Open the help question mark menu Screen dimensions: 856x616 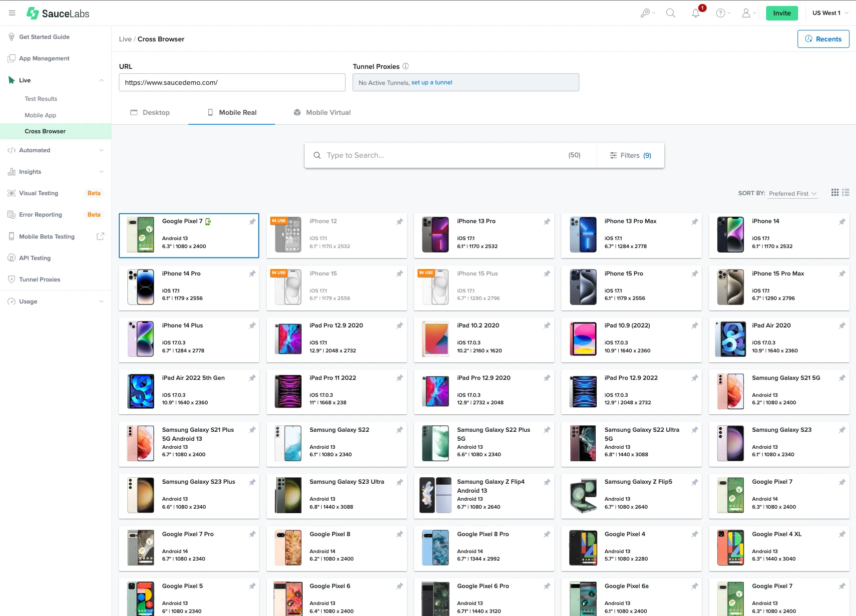click(722, 13)
